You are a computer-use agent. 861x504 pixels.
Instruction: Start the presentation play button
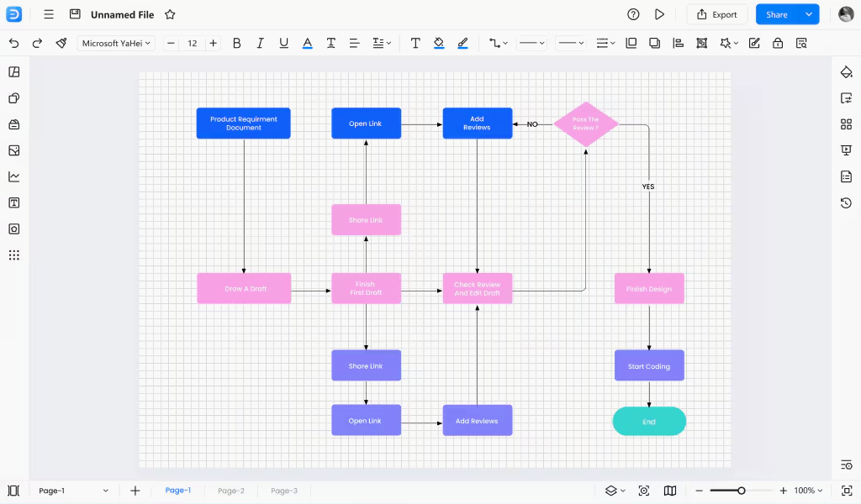[659, 15]
